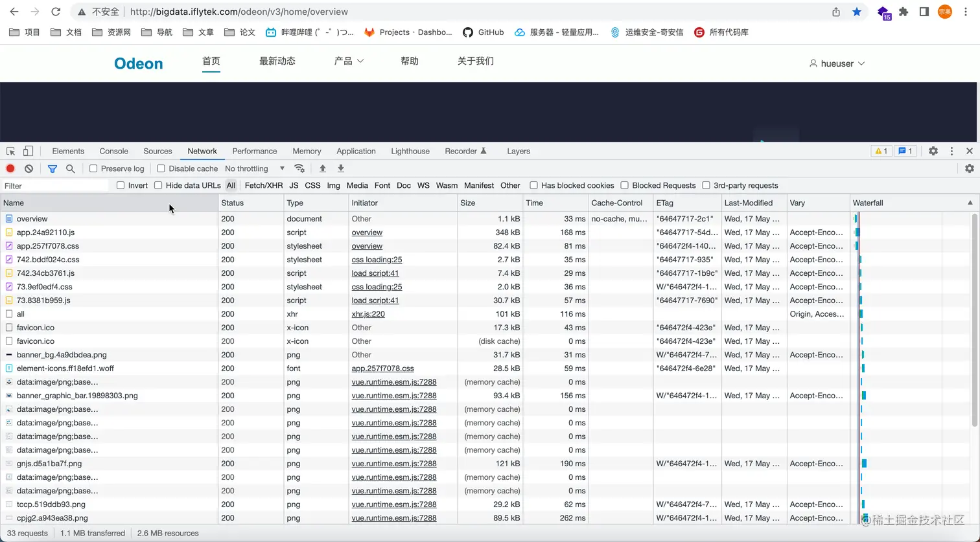Open xhr.js:220 initiator link
The width and height of the screenshot is (980, 542).
pyautogui.click(x=368, y=314)
